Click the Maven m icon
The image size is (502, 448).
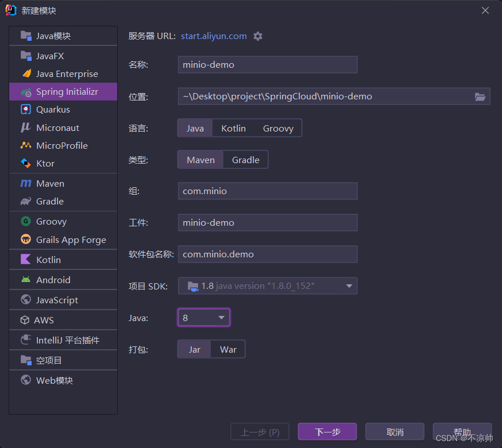[x=26, y=183]
